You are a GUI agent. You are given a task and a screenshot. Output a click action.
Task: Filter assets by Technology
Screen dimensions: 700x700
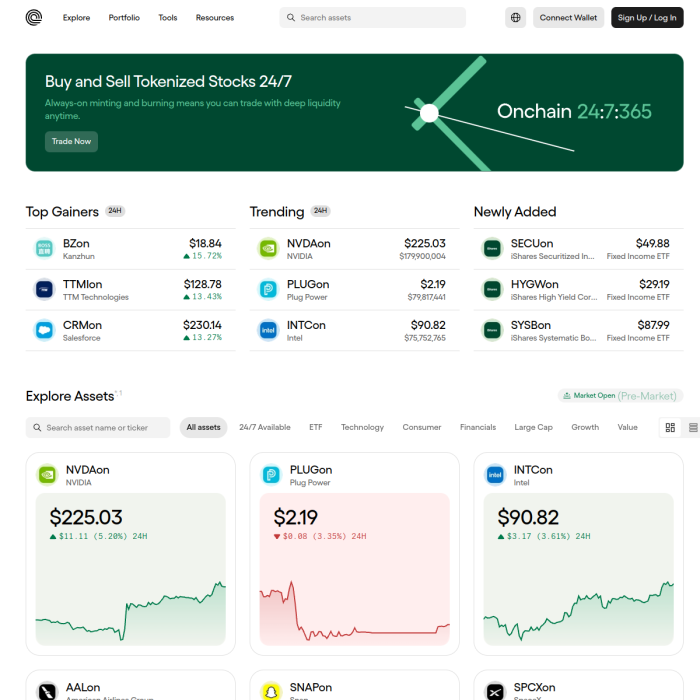pyautogui.click(x=362, y=428)
